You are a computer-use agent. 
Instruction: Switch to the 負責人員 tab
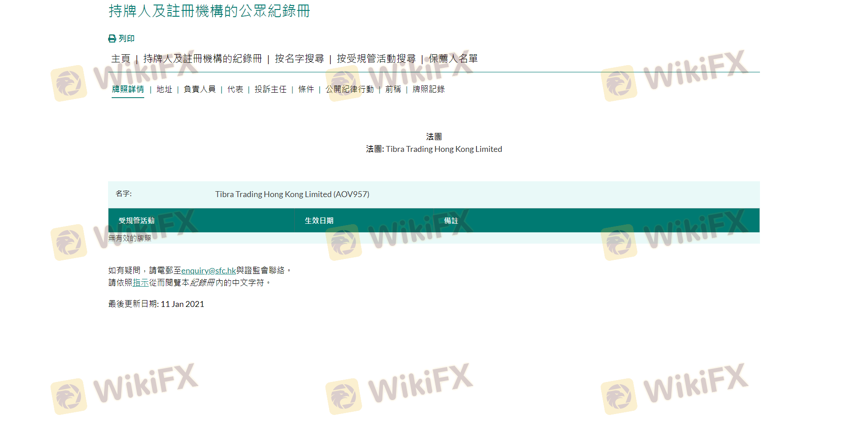click(x=199, y=89)
